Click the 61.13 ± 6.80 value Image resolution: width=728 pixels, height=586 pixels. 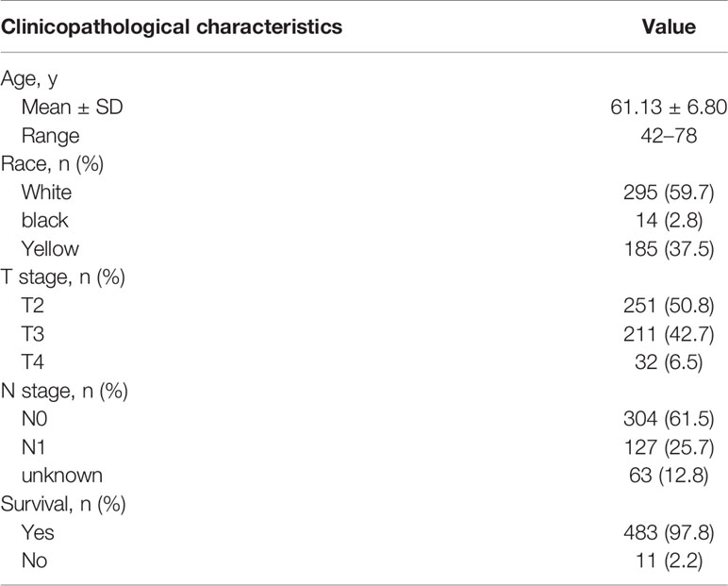coord(669,107)
